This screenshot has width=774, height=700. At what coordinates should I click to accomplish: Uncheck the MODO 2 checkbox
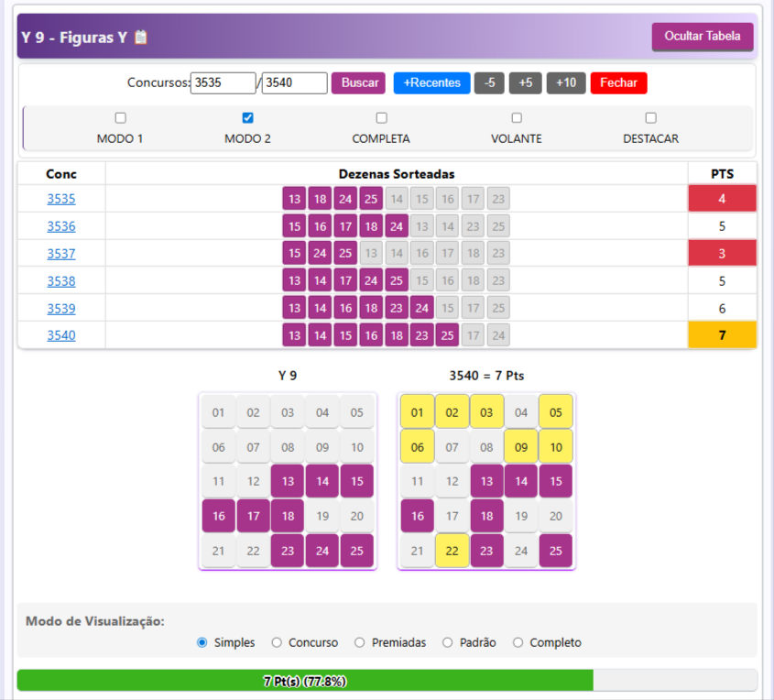click(247, 118)
